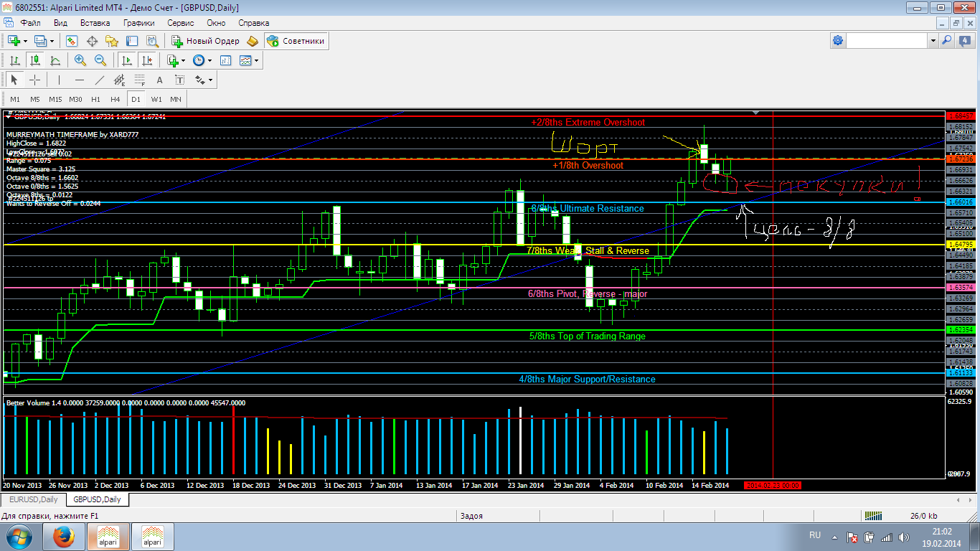Viewport: 980px width, 551px height.
Task: Select the Vertical Line drawing tool
Action: click(x=59, y=80)
